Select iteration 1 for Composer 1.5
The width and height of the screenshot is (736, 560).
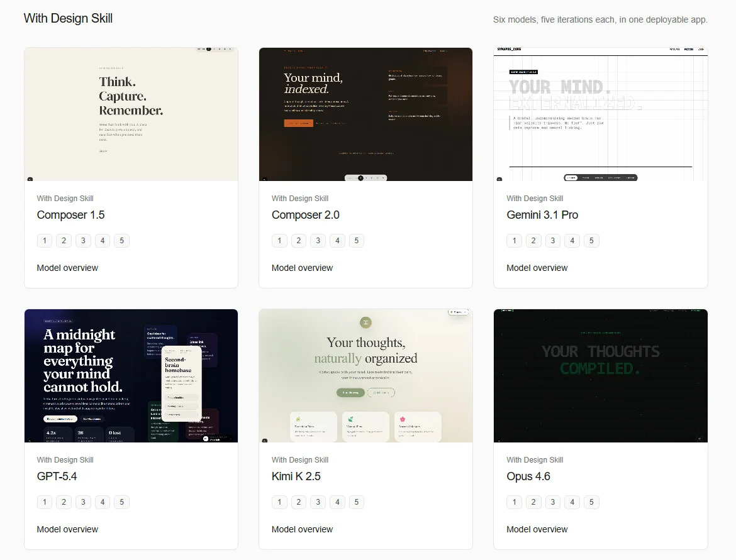tap(44, 241)
